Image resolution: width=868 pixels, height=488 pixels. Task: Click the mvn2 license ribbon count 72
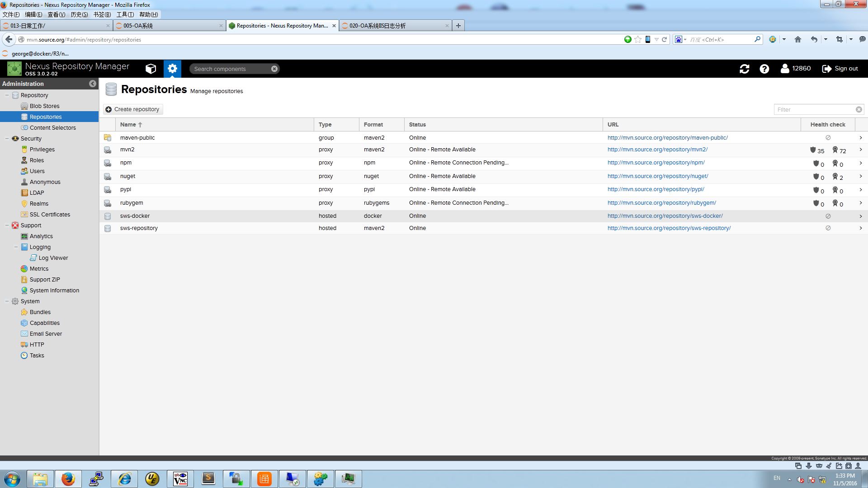click(839, 150)
